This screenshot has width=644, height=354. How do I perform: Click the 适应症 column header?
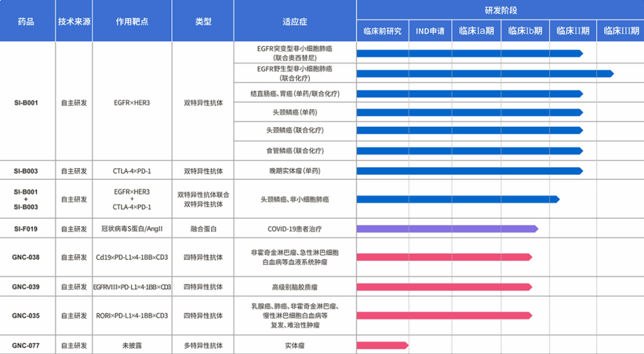click(295, 21)
